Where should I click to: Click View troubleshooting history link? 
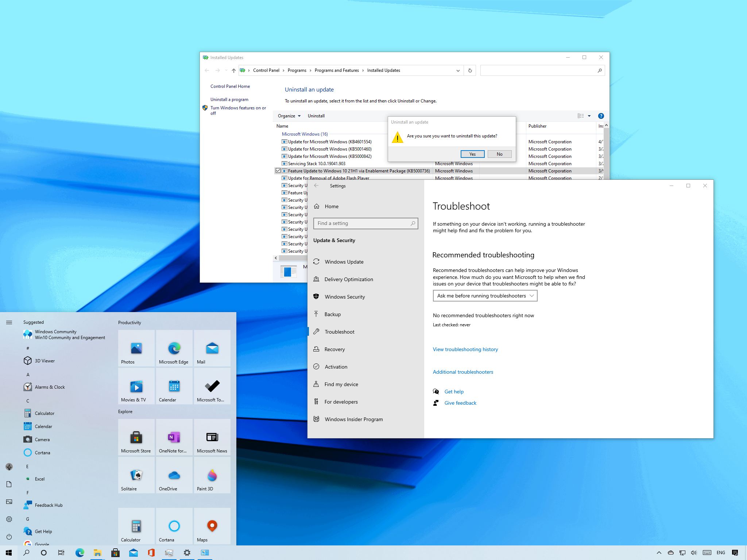pyautogui.click(x=465, y=349)
